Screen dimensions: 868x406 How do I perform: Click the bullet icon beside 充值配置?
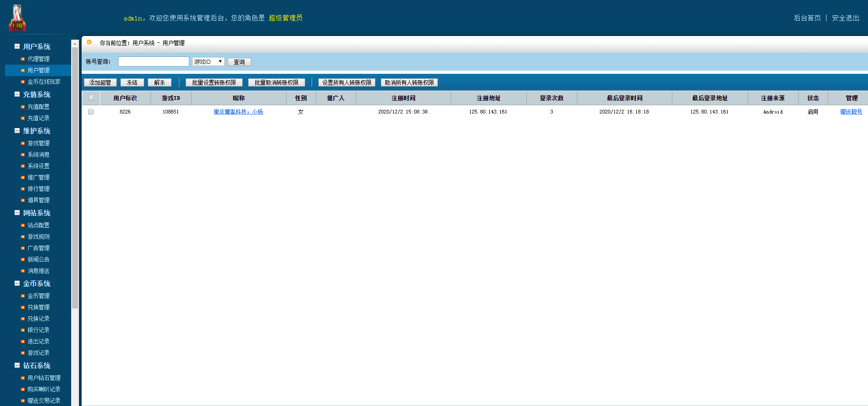tap(23, 107)
